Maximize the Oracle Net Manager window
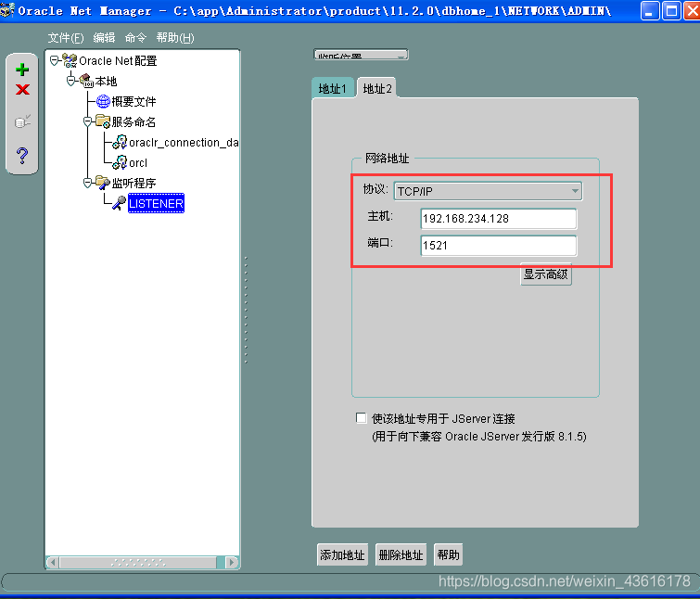This screenshot has height=599, width=700. 671,10
